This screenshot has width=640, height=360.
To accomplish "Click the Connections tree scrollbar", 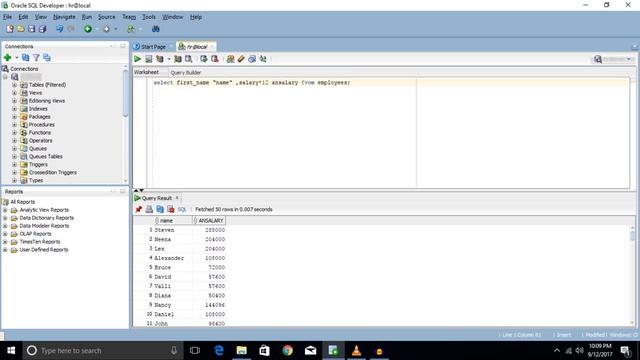I will point(125,94).
